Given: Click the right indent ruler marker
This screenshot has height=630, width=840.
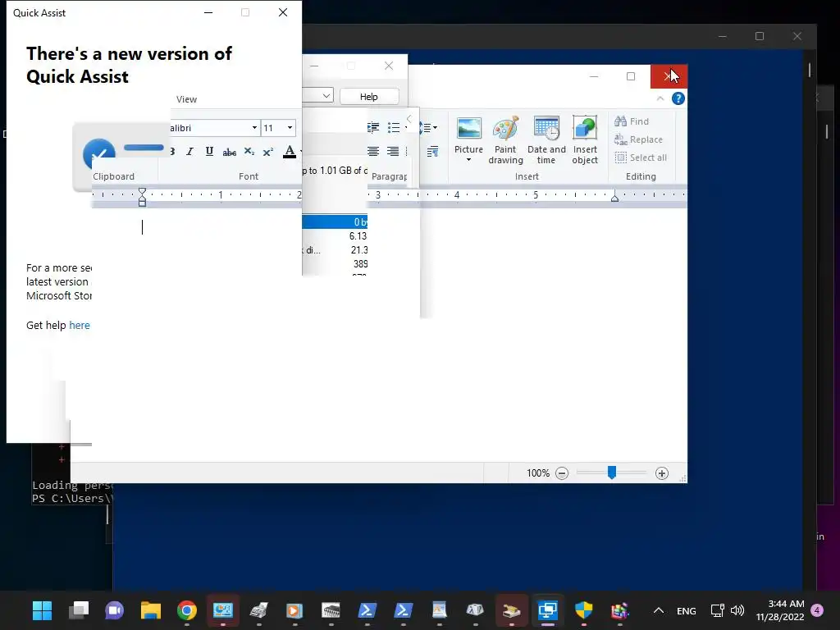Looking at the screenshot, I should 614,197.
